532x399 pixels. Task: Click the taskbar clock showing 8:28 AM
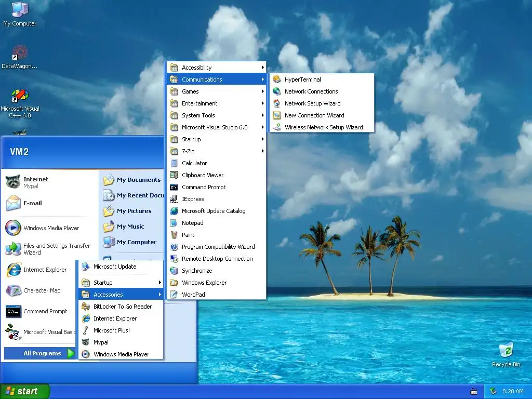tap(513, 391)
